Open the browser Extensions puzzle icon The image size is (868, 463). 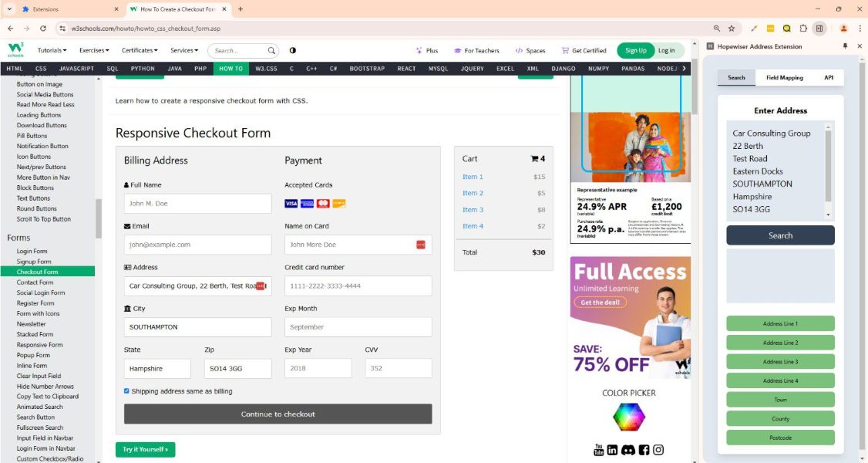coord(803,29)
